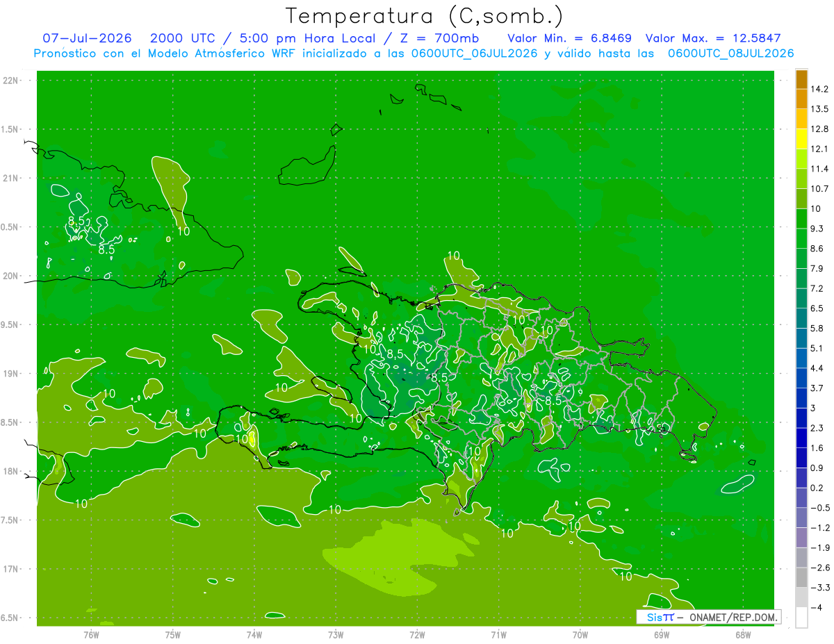Click legend value '11.4'
The height and width of the screenshot is (644, 834).
[x=820, y=169]
